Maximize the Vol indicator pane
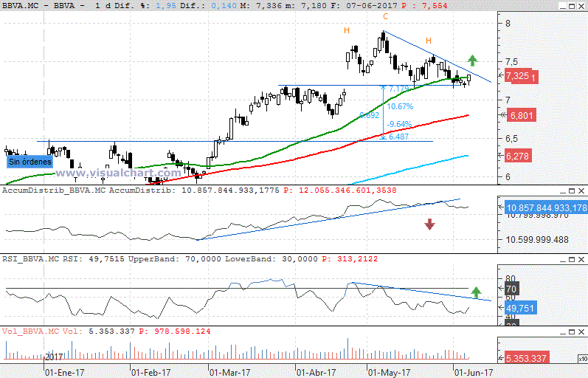 (572, 331)
